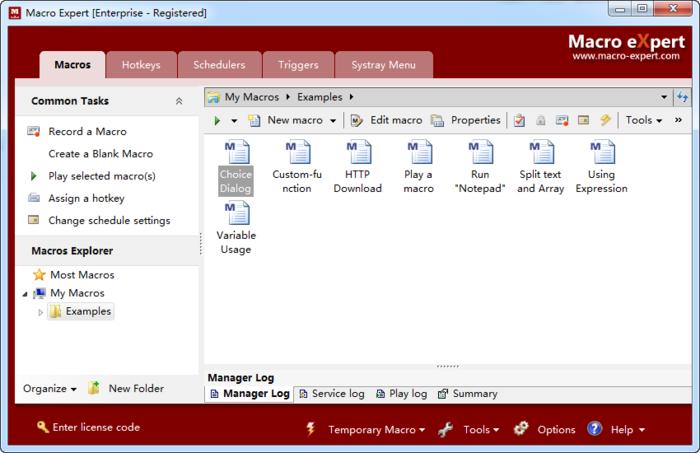This screenshot has width=700, height=453.
Task: Click the green play icon in Common Tasks
Action: coord(33,176)
